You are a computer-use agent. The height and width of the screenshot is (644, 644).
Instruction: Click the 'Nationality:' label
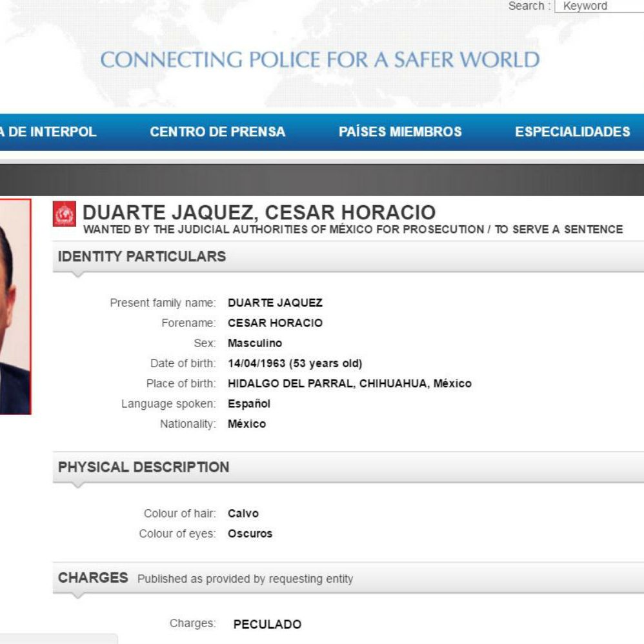point(188,424)
